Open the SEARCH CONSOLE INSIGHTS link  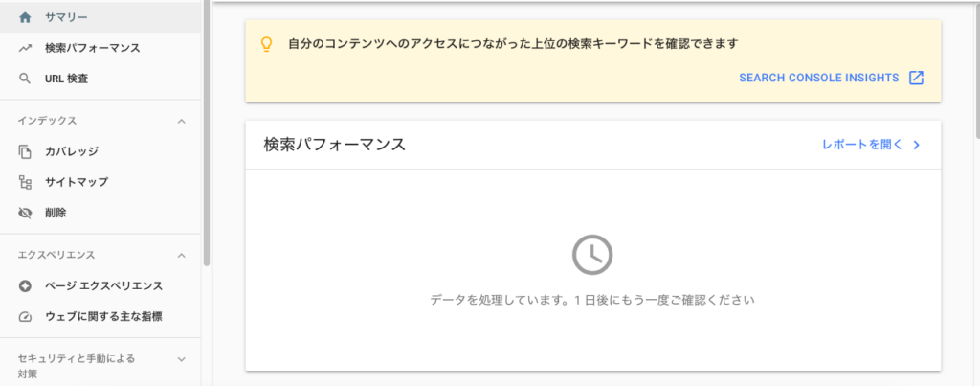pyautogui.click(x=818, y=78)
